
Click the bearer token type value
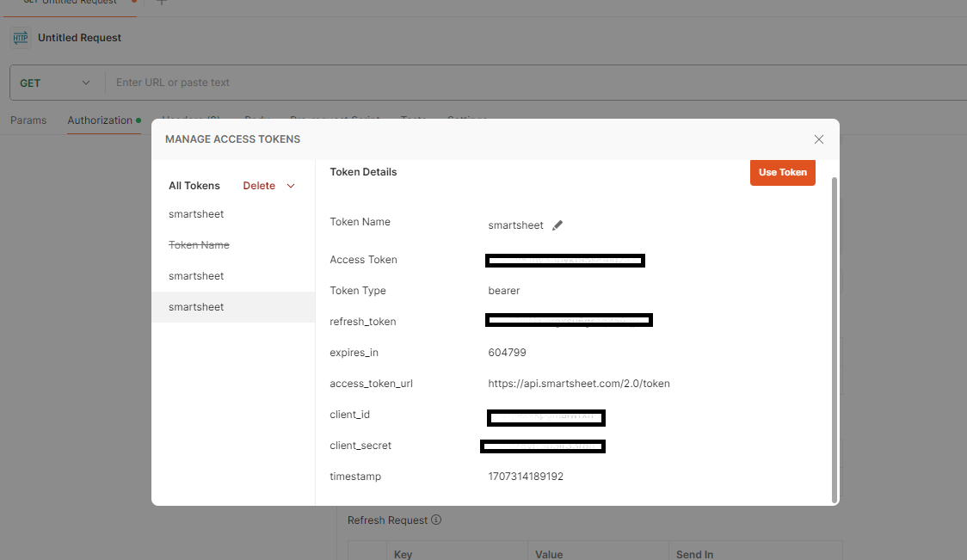coord(504,291)
